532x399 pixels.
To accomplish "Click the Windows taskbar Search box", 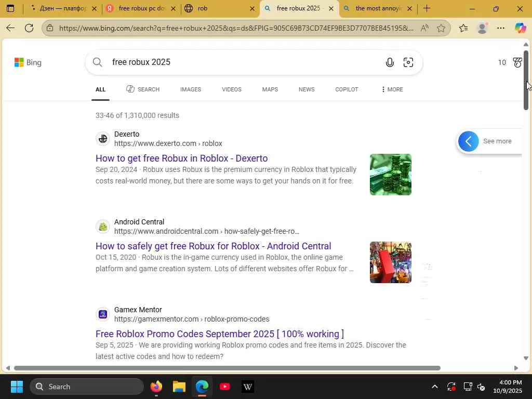I will coord(87,387).
